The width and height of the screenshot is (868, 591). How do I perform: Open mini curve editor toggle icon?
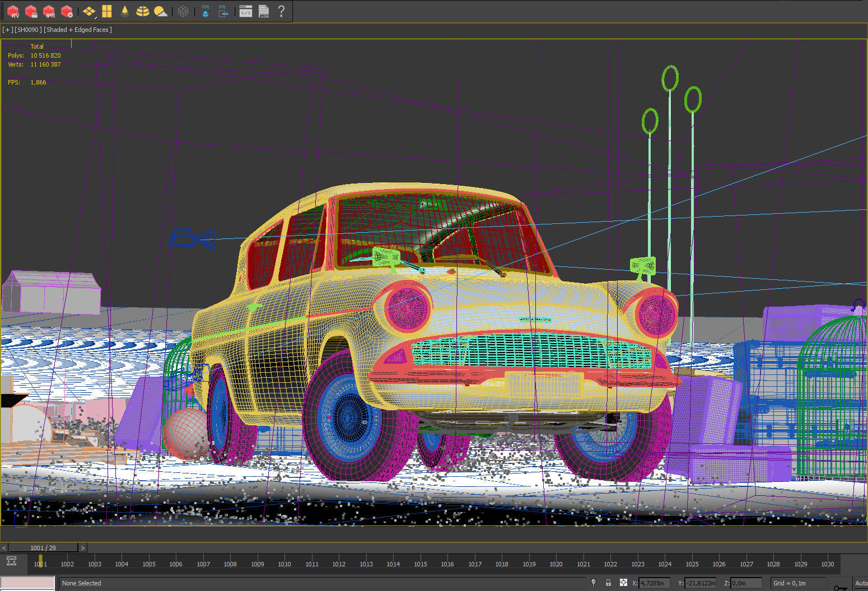point(11,561)
